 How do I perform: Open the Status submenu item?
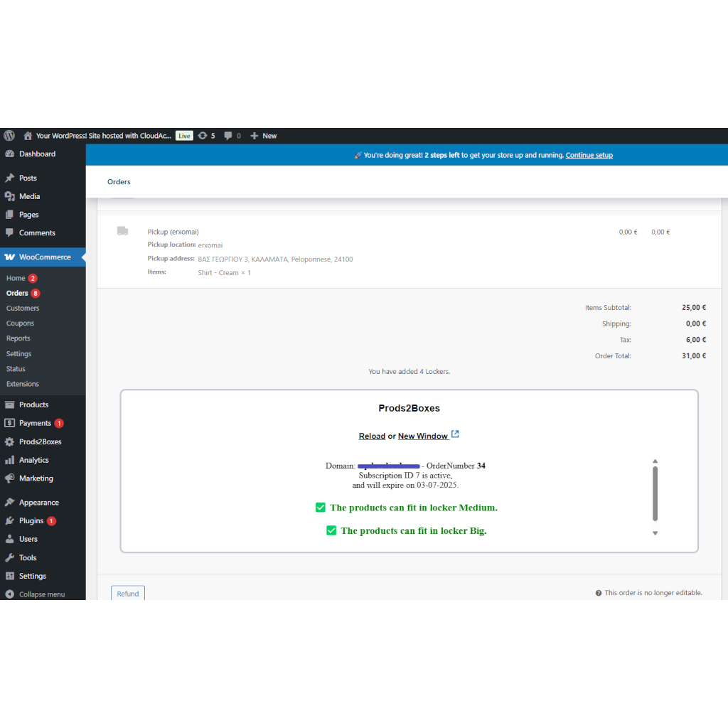pos(16,369)
